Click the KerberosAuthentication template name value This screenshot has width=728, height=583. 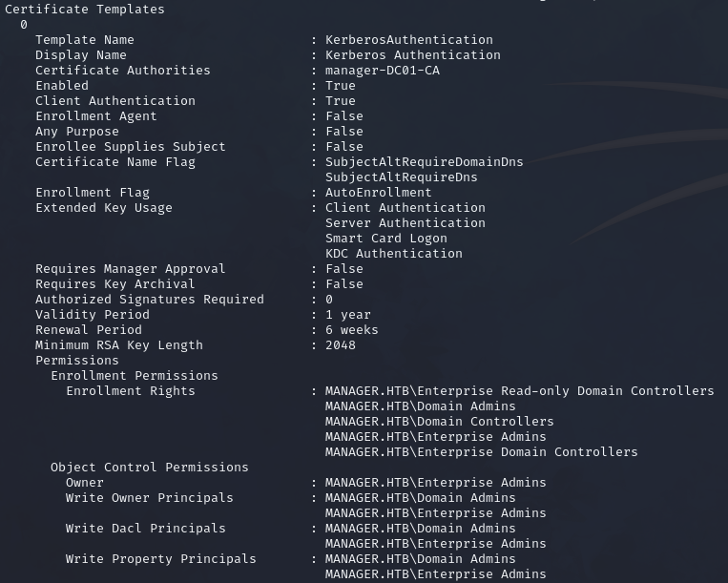coord(408,40)
